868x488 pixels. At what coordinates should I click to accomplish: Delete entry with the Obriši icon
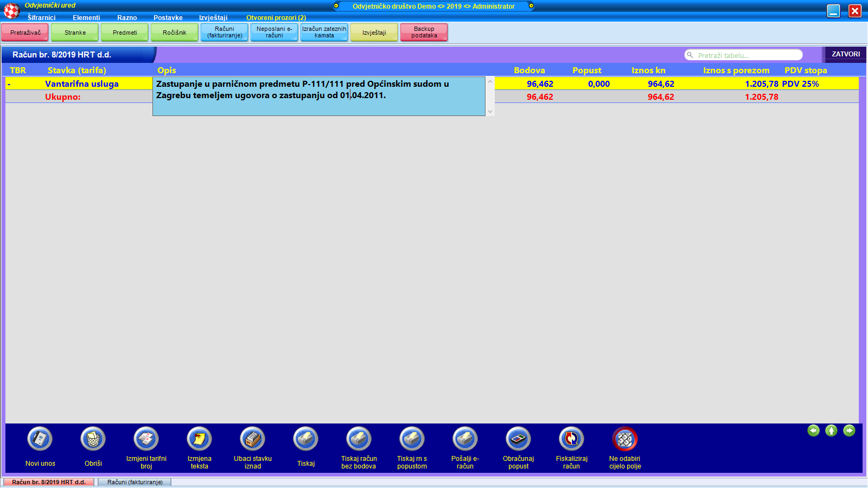pyautogui.click(x=93, y=439)
